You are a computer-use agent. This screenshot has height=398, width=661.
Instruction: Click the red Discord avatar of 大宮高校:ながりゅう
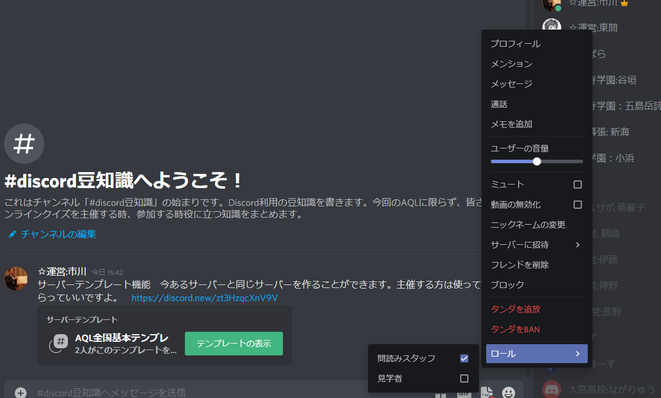[x=551, y=389]
